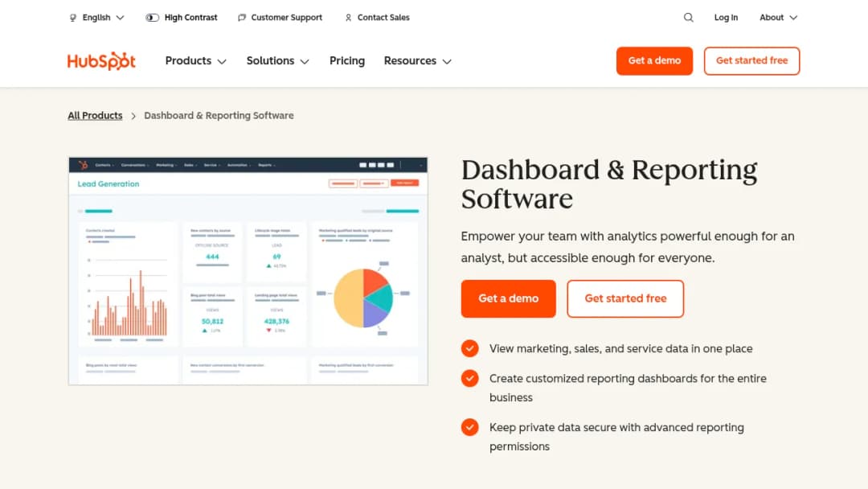Open the Products menu chevron
This screenshot has height=489, width=868.
coord(222,61)
